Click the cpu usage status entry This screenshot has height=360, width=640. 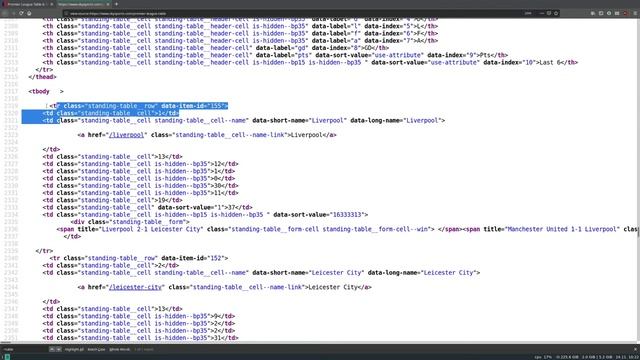click(543, 357)
